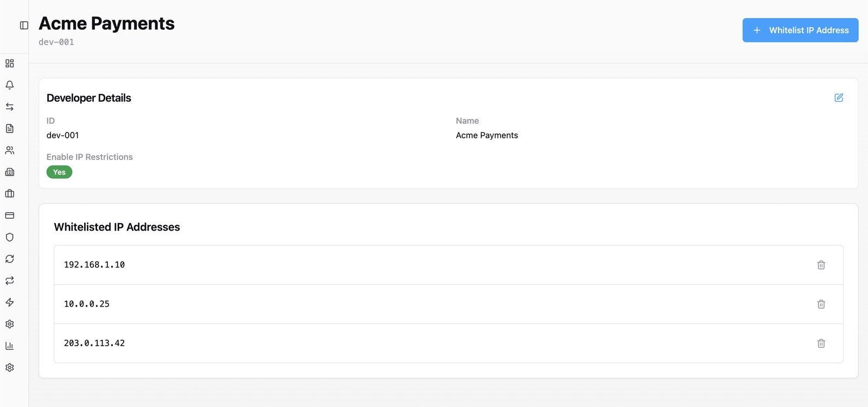Open the bar chart analytics icon
868x407 pixels.
(10, 346)
